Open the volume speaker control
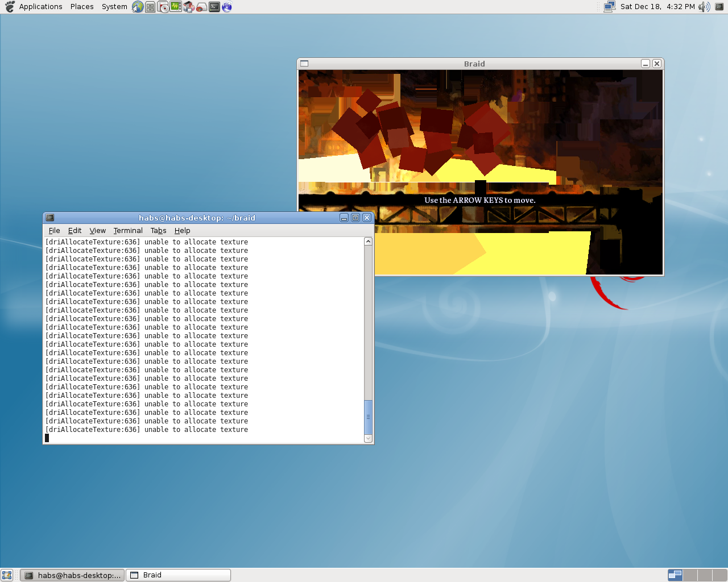 (x=704, y=7)
